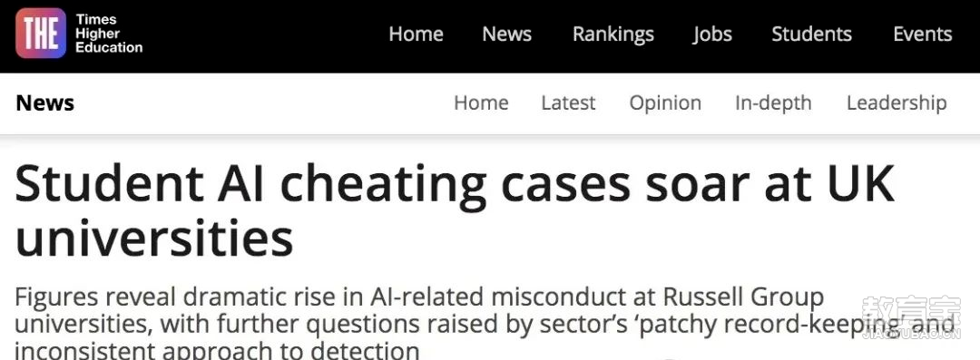Select Home in the News sub-navigation
This screenshot has height=360, width=980.
(481, 103)
